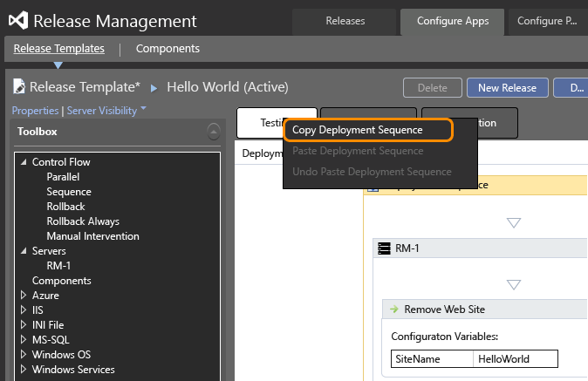Click the Release Template document icon
The width and height of the screenshot is (588, 381).
tap(18, 86)
